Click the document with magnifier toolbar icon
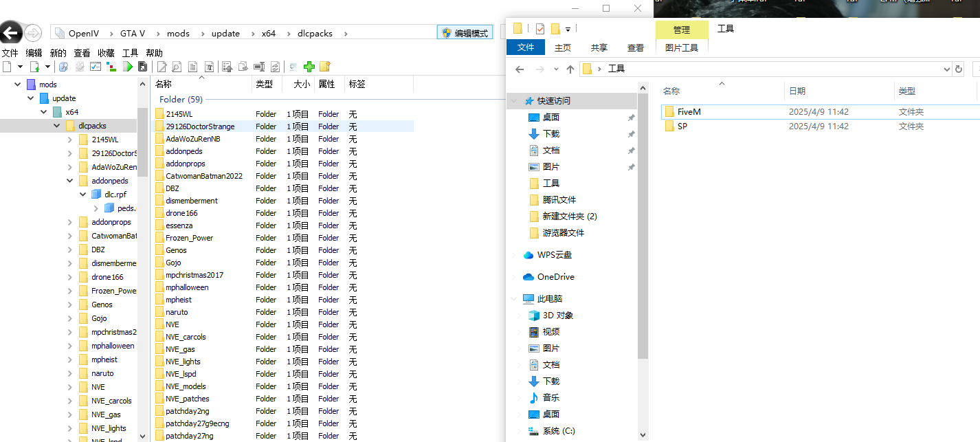The image size is (980, 442). 177,67
